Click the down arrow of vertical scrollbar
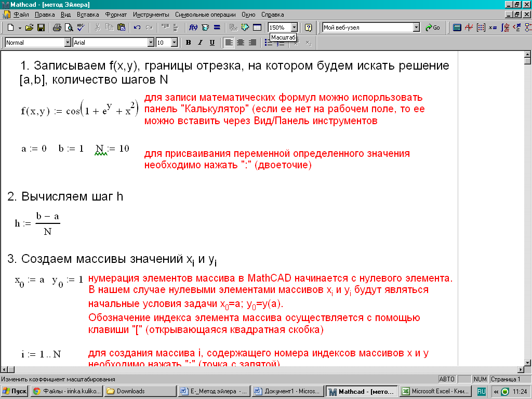The image size is (532, 399). (528, 363)
